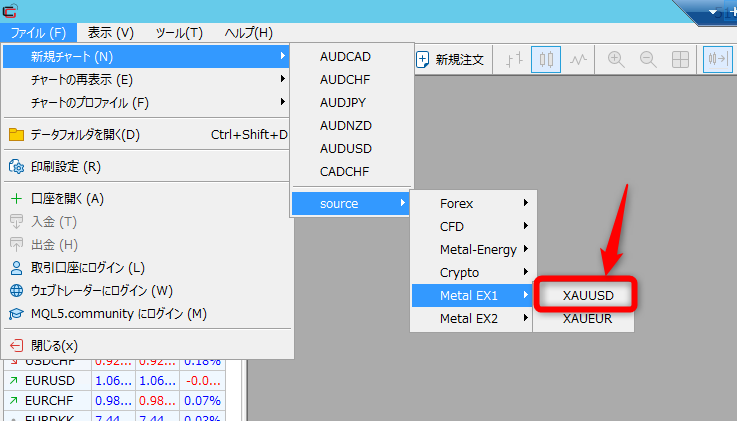
Task: Switch to line chart icon
Action: (578, 60)
